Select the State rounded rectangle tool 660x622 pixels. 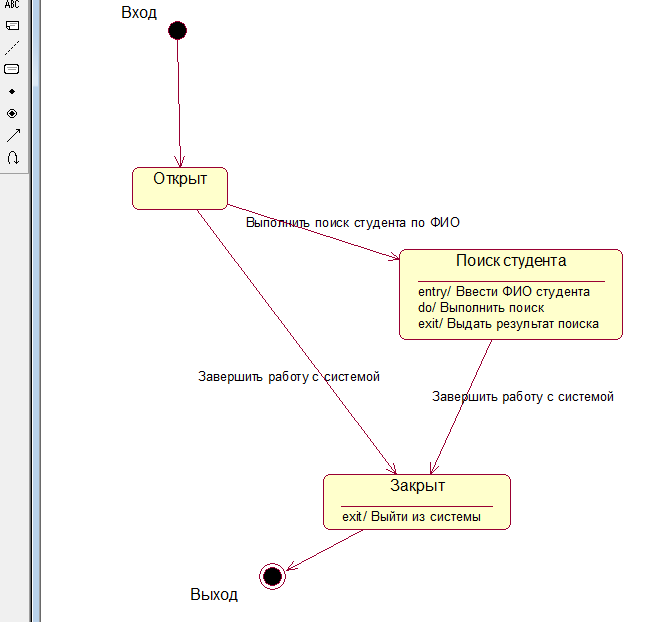coord(12,69)
